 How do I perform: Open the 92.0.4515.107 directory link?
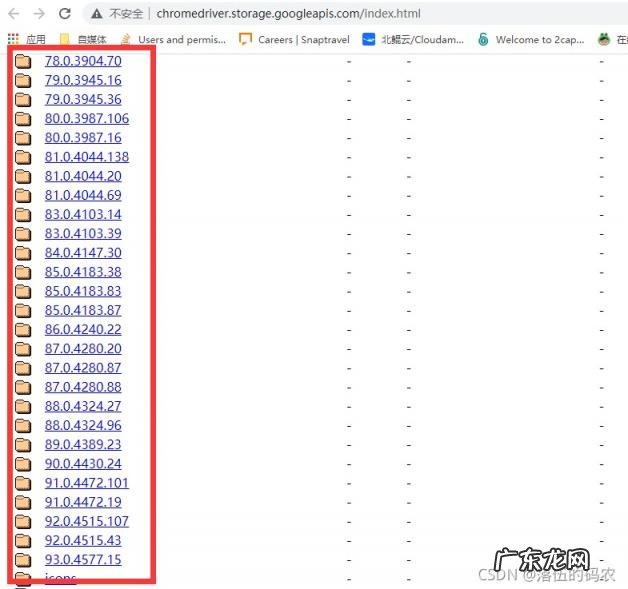click(x=86, y=522)
